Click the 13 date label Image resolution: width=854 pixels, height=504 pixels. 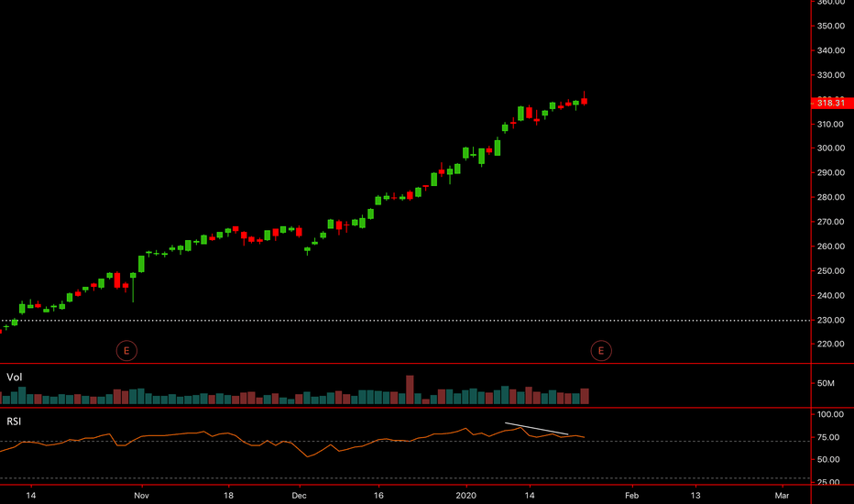click(695, 495)
